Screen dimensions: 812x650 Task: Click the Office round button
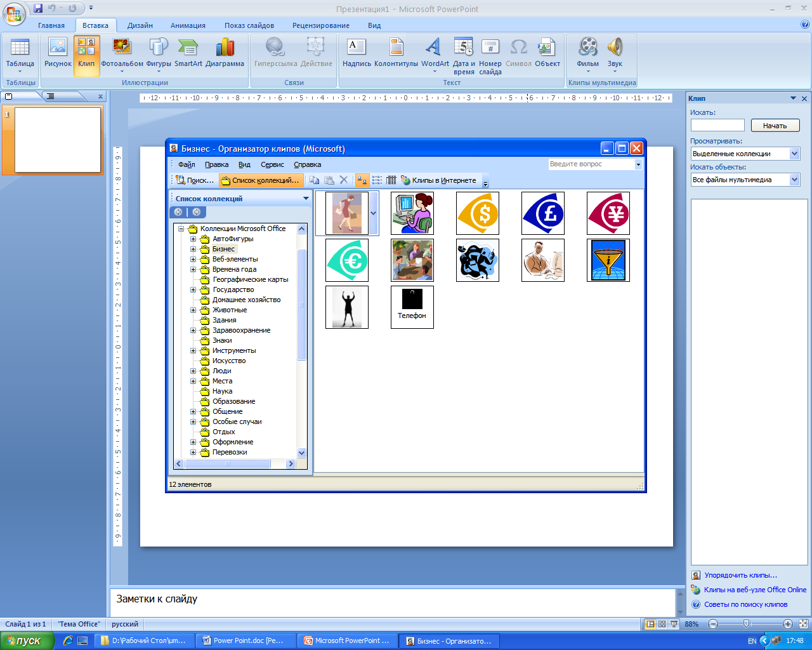(14, 13)
